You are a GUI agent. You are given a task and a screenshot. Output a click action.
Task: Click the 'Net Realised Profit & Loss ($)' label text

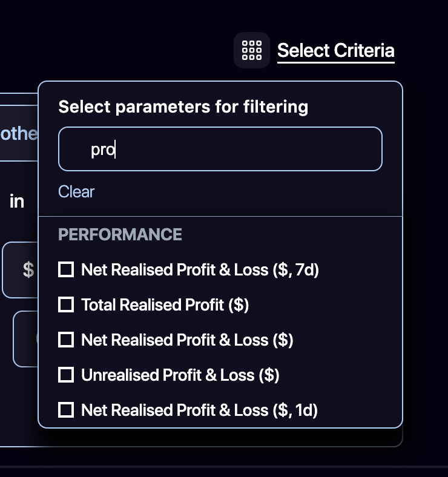tap(187, 340)
